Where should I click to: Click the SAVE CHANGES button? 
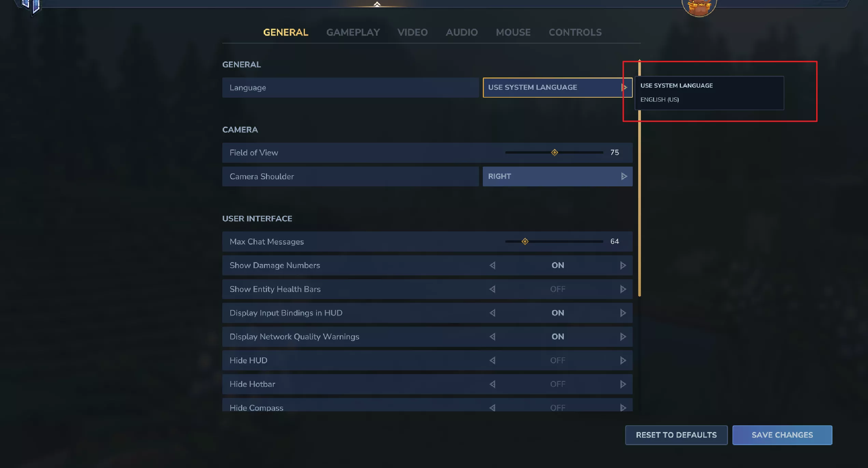pyautogui.click(x=782, y=435)
